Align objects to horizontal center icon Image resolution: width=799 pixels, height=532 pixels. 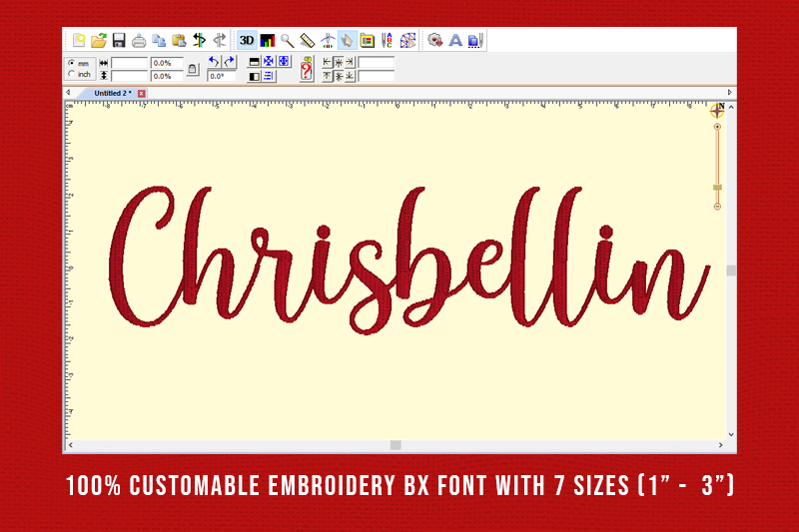pyautogui.click(x=339, y=62)
